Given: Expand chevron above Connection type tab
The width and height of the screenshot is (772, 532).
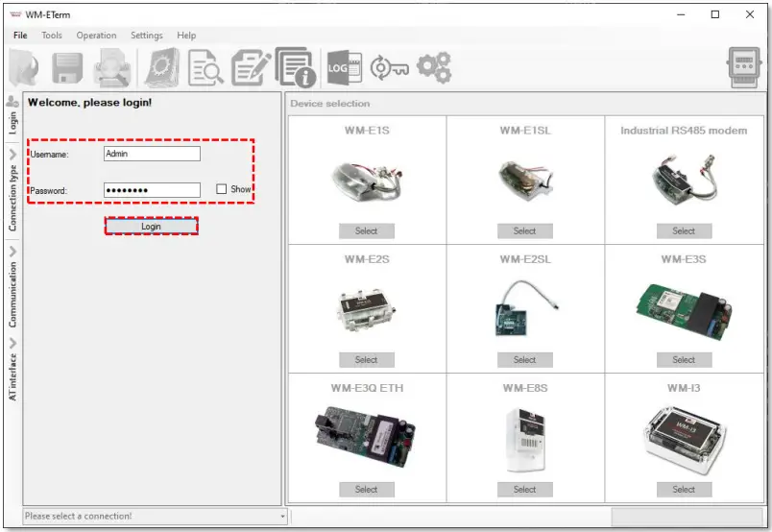Looking at the screenshot, I should coord(12,155).
